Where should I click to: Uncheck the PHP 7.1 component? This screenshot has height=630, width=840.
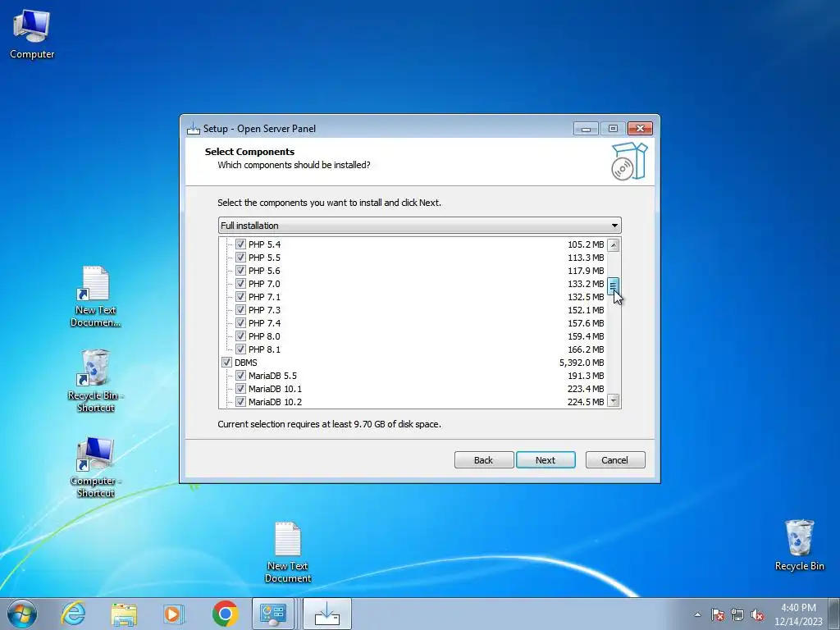[240, 297]
